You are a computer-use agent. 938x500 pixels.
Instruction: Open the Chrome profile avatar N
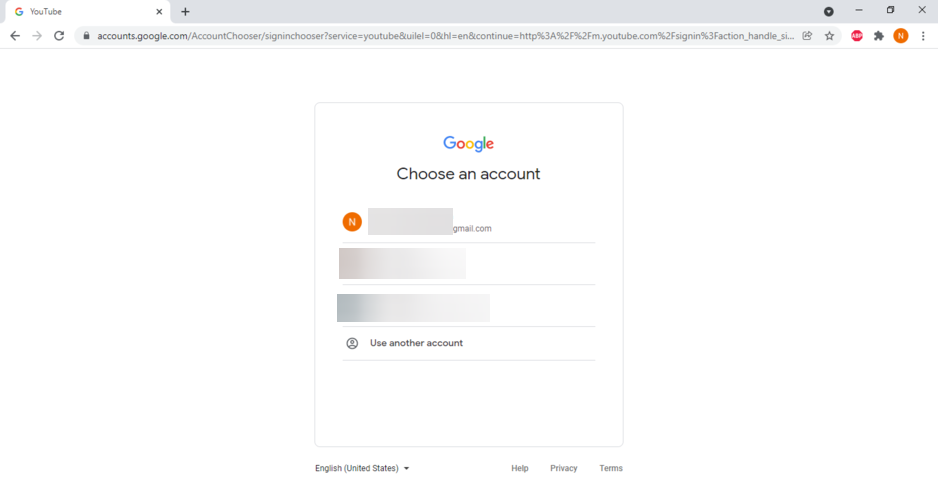pos(901,36)
